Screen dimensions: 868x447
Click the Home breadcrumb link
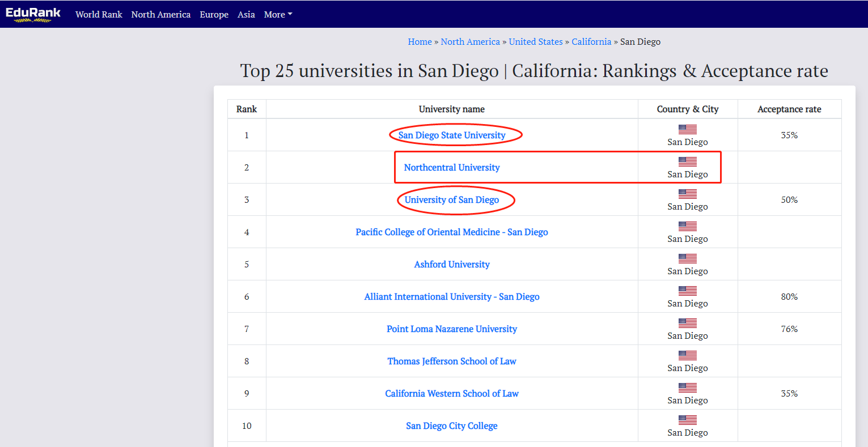pos(420,41)
